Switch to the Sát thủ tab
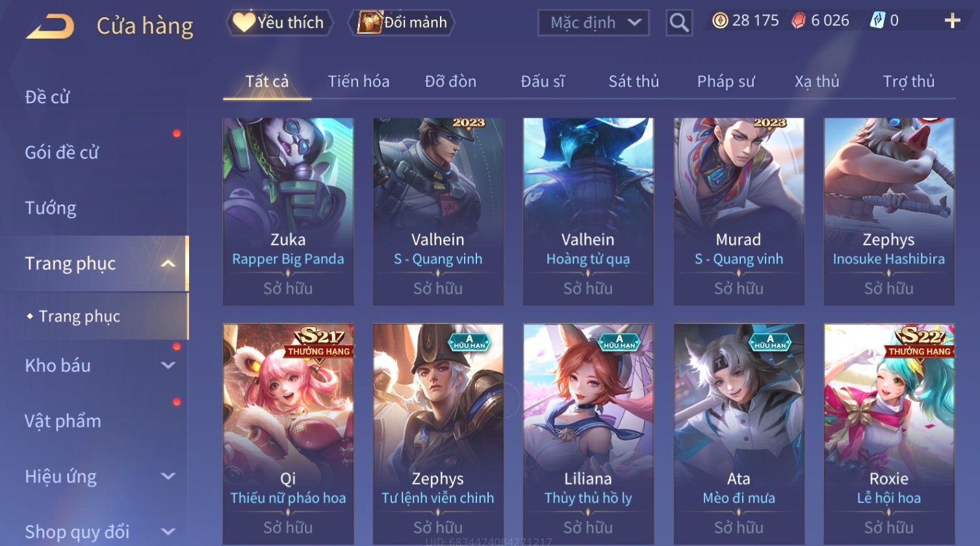Image resolution: width=980 pixels, height=546 pixels. point(634,81)
